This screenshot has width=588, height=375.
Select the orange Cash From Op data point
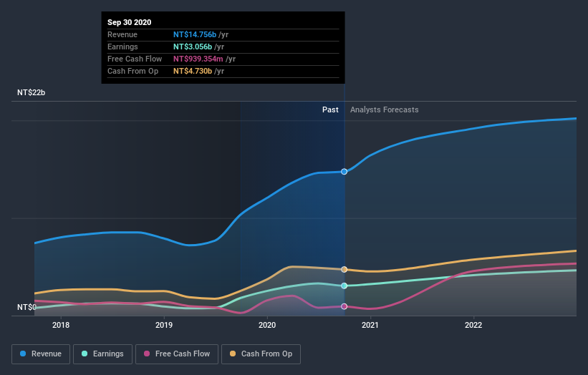(x=344, y=269)
